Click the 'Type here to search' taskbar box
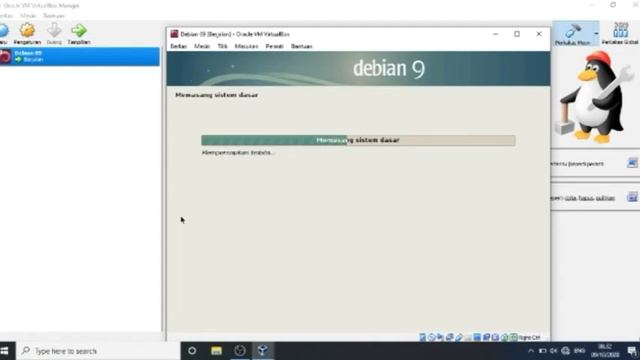 pos(98,351)
